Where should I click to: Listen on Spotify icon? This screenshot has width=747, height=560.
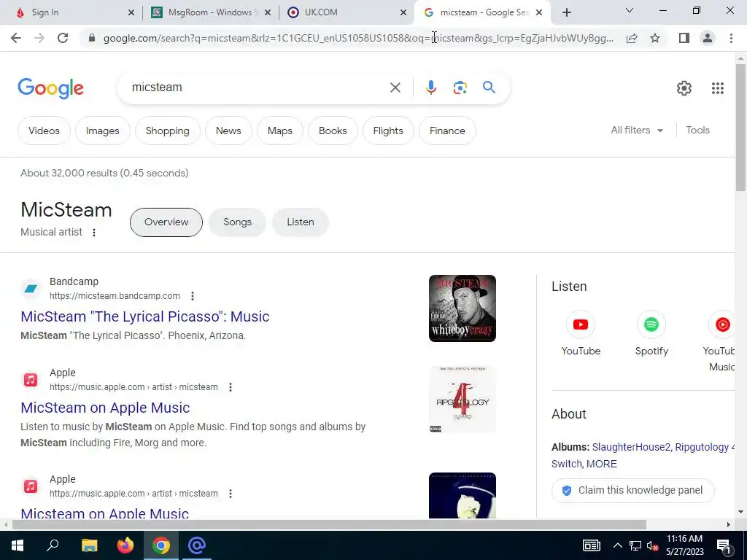point(651,324)
